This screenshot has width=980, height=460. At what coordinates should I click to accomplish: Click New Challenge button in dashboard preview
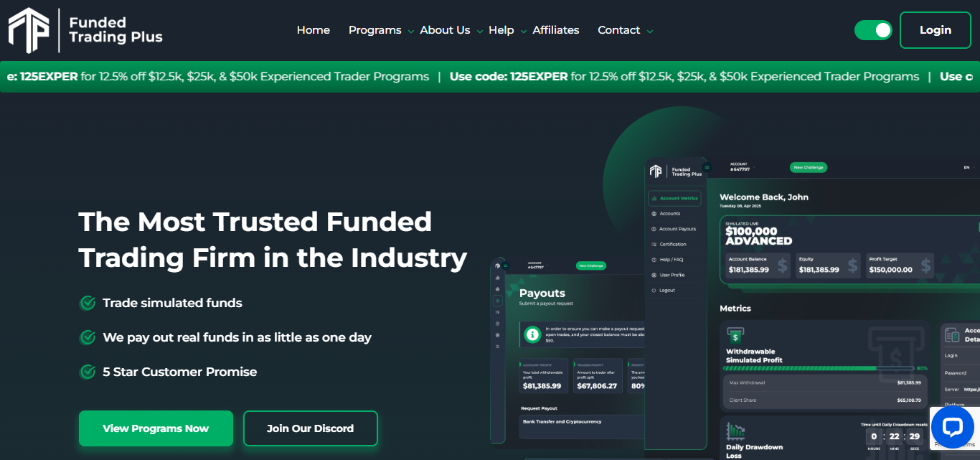809,167
